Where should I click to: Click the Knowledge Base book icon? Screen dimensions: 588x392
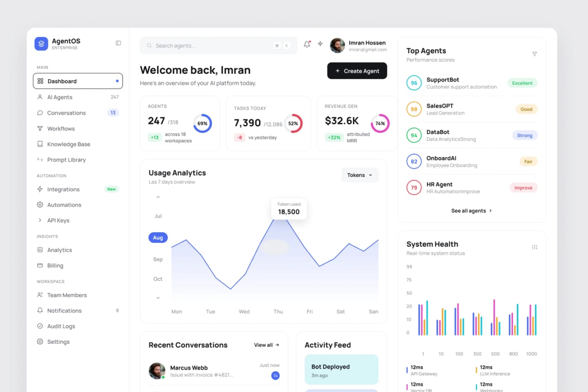(x=40, y=144)
